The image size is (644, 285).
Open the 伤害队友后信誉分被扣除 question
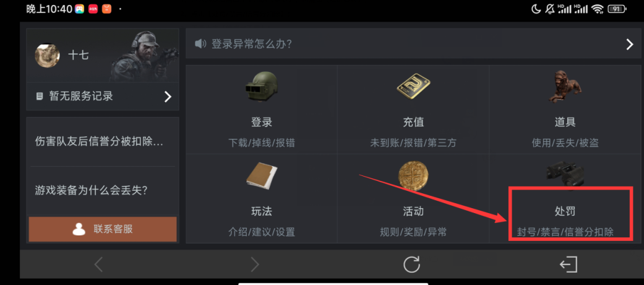click(x=100, y=142)
